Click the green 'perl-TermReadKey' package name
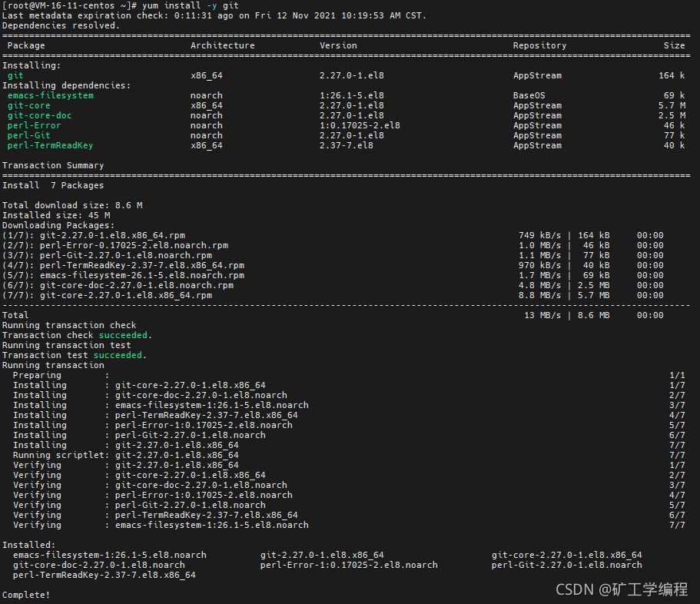700x604 pixels. click(x=51, y=145)
